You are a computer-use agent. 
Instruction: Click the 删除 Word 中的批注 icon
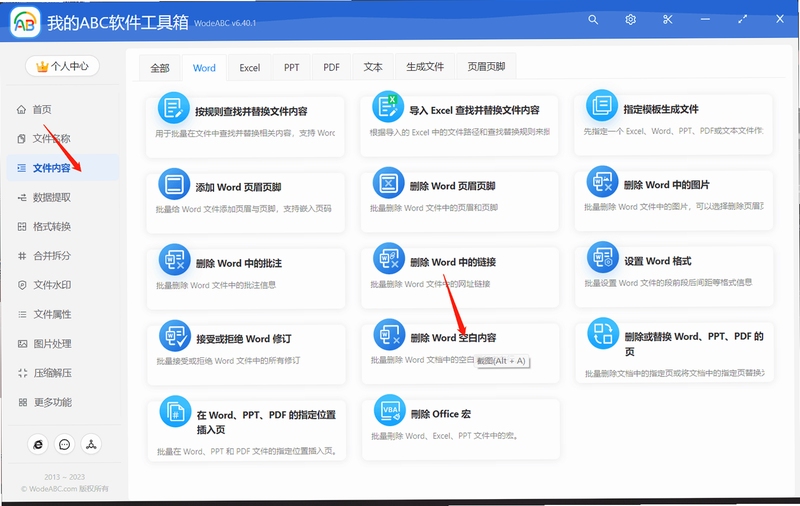click(174, 260)
